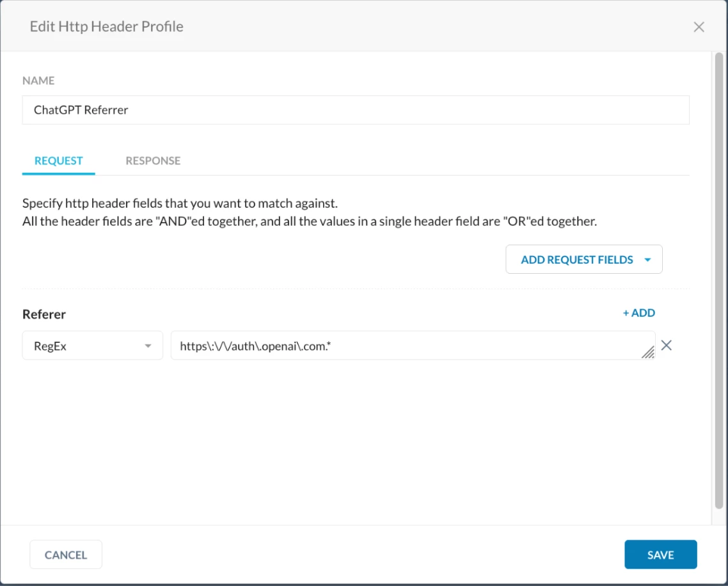This screenshot has width=728, height=586.
Task: Click the + ADD link for Referer
Action: tap(638, 313)
